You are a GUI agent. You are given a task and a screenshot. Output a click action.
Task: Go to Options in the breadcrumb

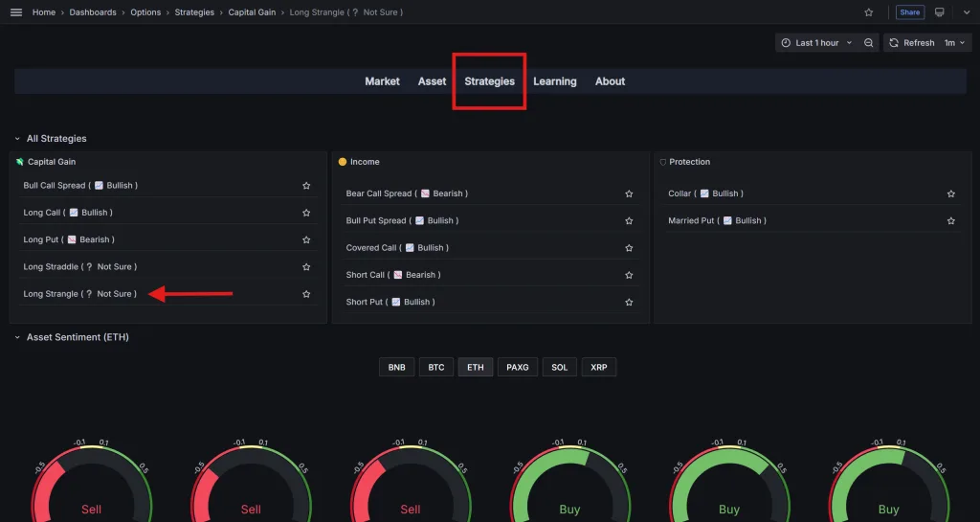point(145,12)
